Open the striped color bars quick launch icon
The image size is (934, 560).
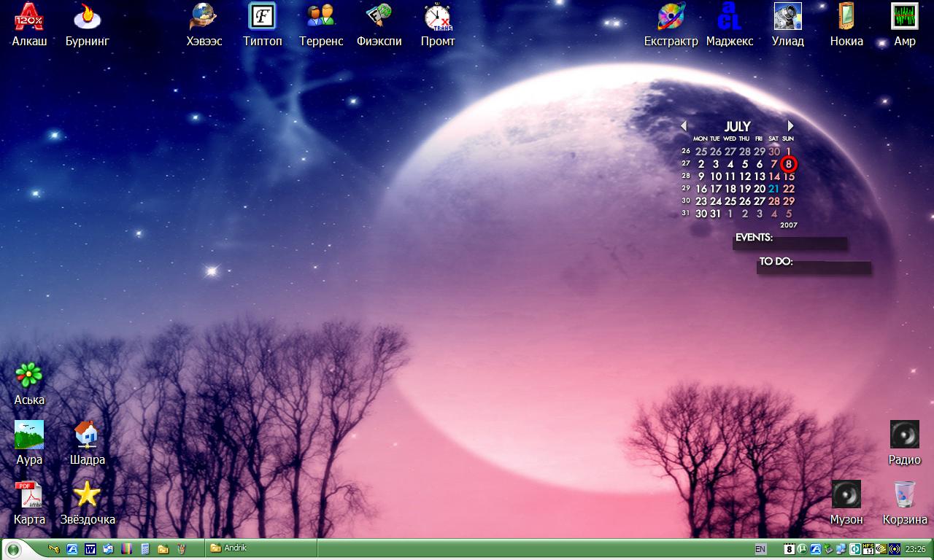click(126, 549)
